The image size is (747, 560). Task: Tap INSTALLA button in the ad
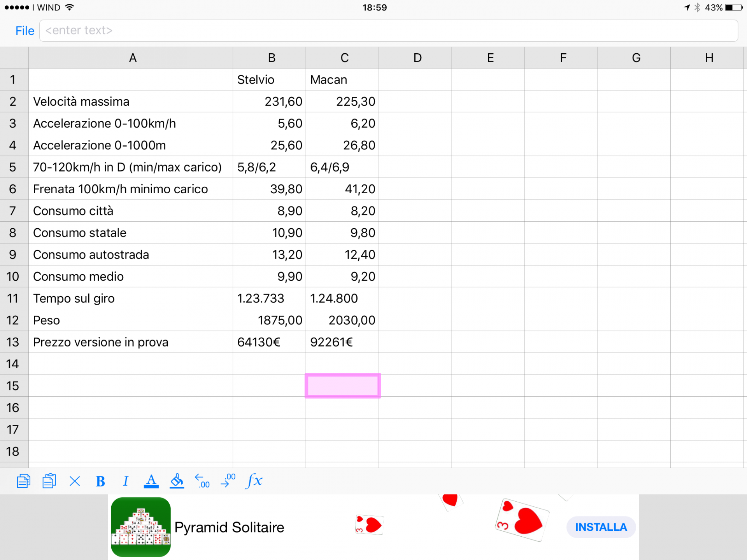(601, 527)
